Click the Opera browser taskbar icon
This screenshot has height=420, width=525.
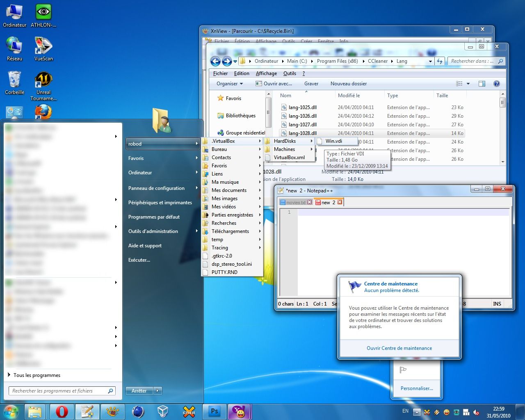[62, 411]
